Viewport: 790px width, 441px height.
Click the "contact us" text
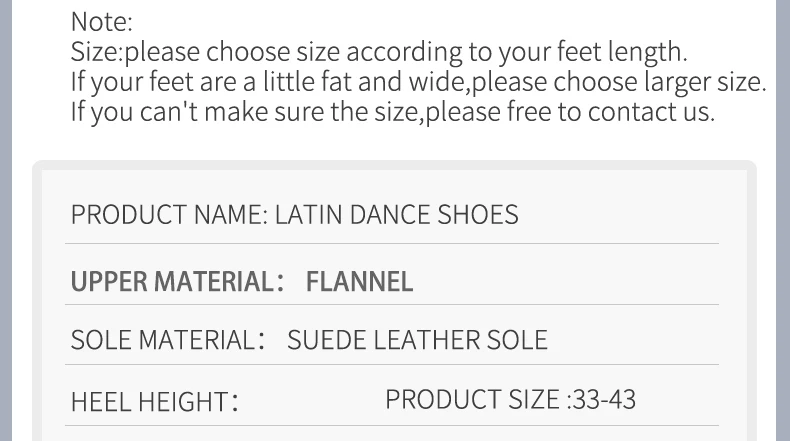(651, 111)
